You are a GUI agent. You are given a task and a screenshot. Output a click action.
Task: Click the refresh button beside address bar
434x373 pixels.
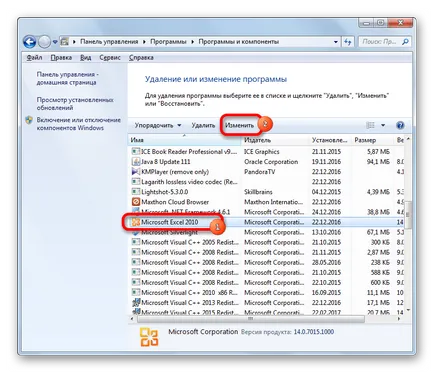(x=348, y=42)
